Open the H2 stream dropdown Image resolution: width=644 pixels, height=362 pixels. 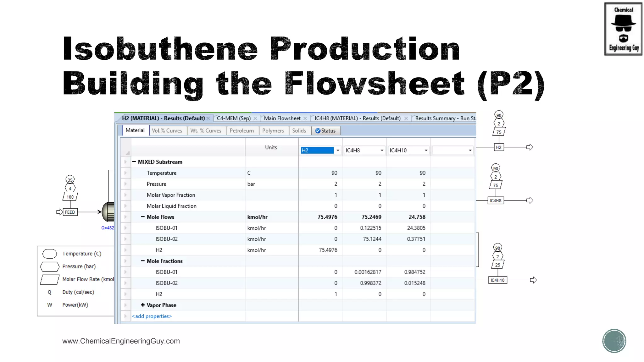click(338, 151)
